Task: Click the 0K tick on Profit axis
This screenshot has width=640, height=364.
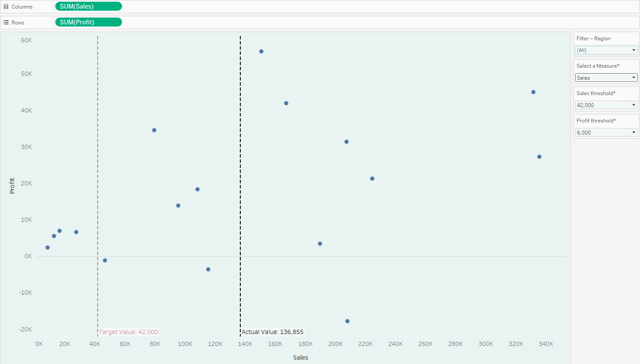Action: coord(28,256)
